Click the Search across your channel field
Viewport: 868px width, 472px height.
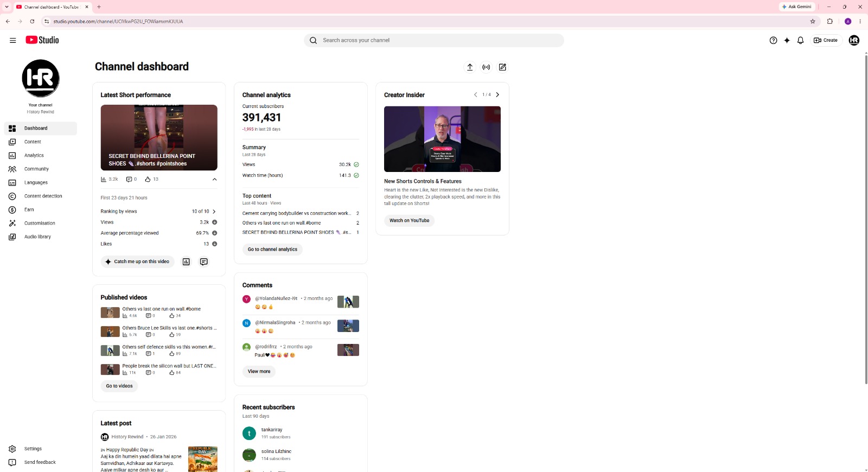pyautogui.click(x=434, y=40)
